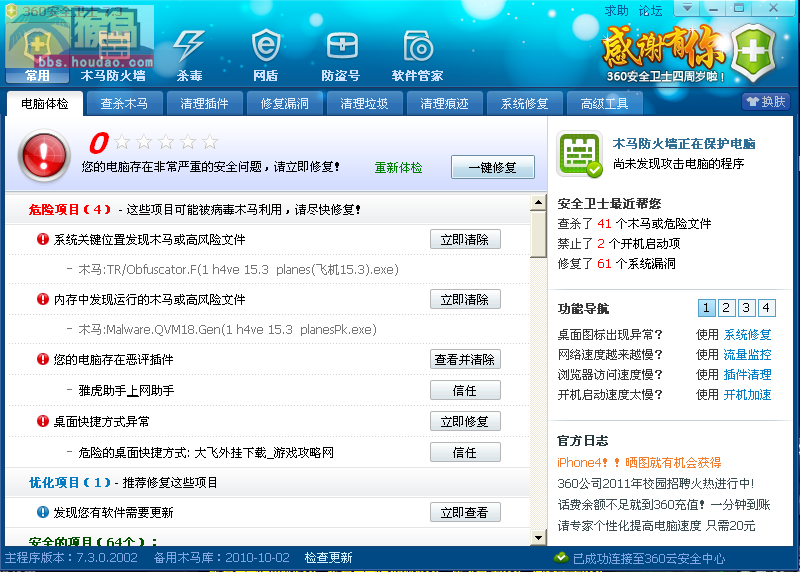Click the 立即查看 button

click(465, 512)
